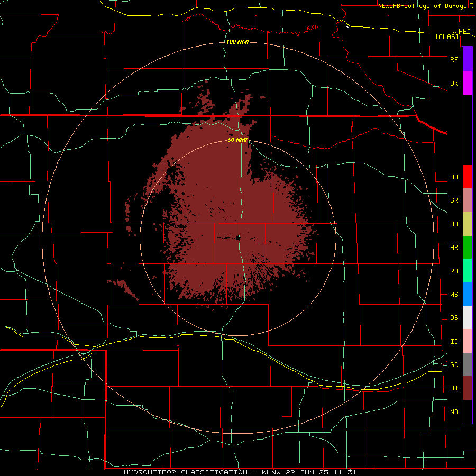The height and width of the screenshot is (476, 476).
Task: Click the IC legend label
Action: [x=454, y=341]
